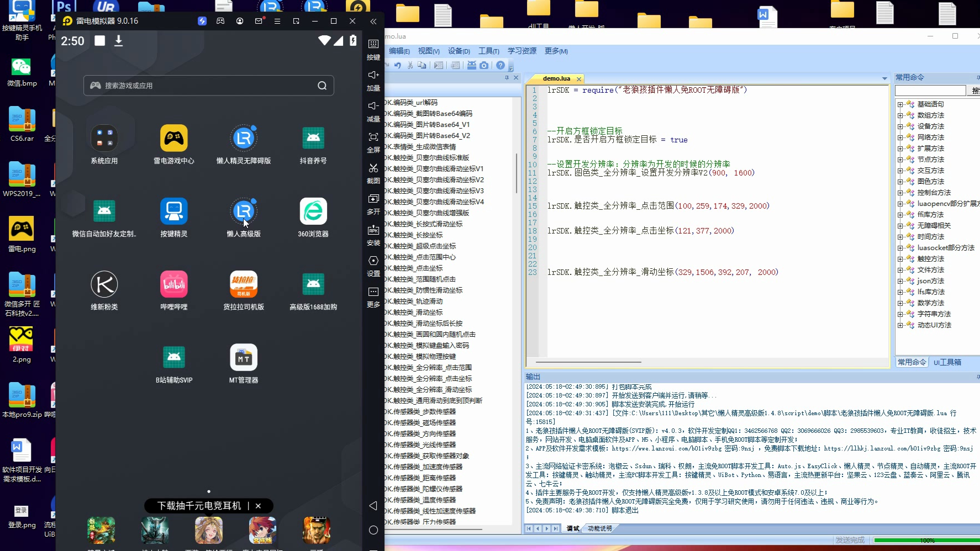Click the camera capture icon in IDE toolbar
Image resolution: width=980 pixels, height=551 pixels.
484,65
